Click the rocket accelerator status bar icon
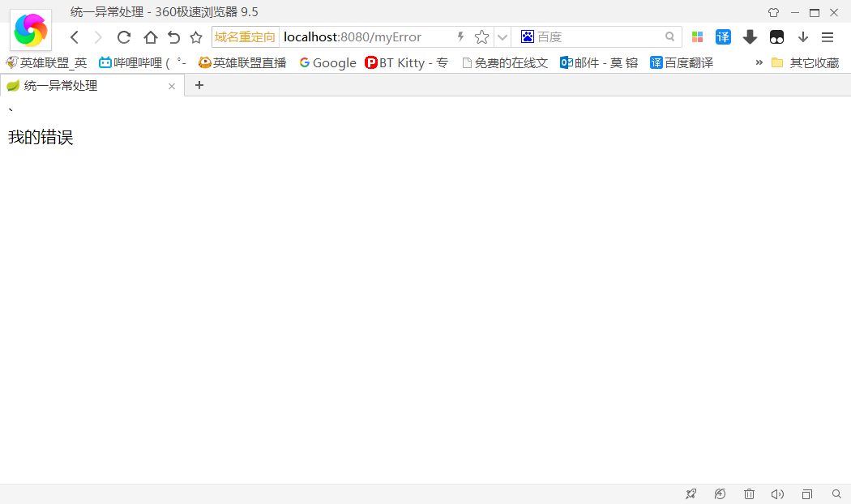Screen dimensions: 851x504 pyautogui.click(x=691, y=494)
